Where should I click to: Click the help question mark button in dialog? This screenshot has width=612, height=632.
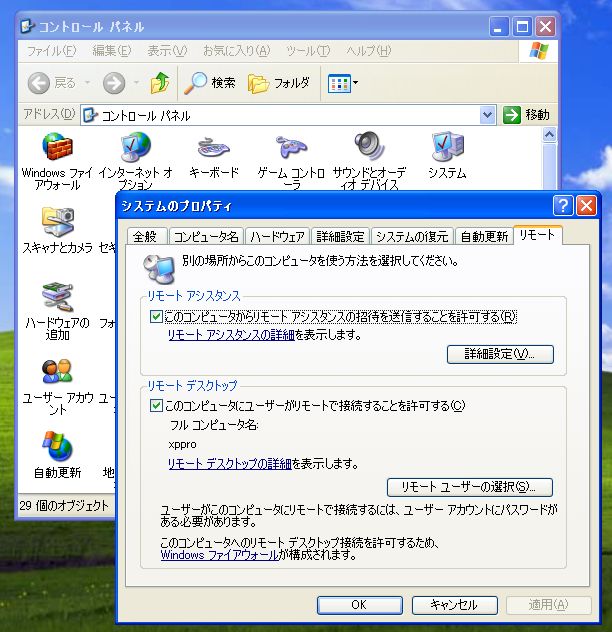pyautogui.click(x=563, y=206)
